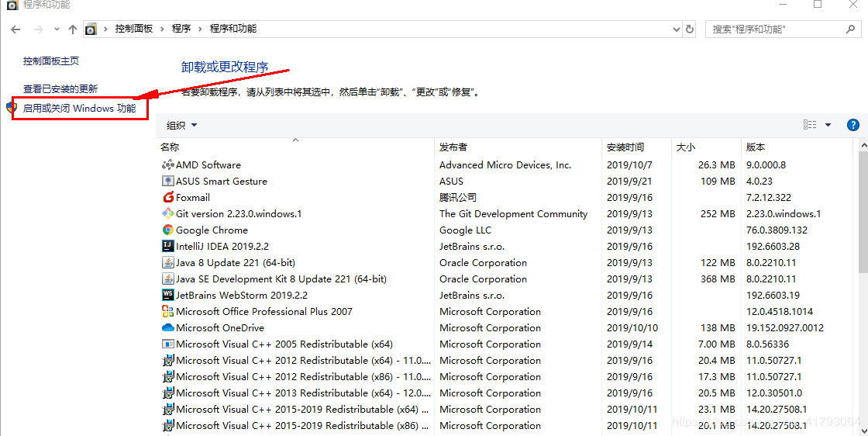The width and height of the screenshot is (868, 436).
Task: Open 控制面板主页 link
Action: (51, 61)
